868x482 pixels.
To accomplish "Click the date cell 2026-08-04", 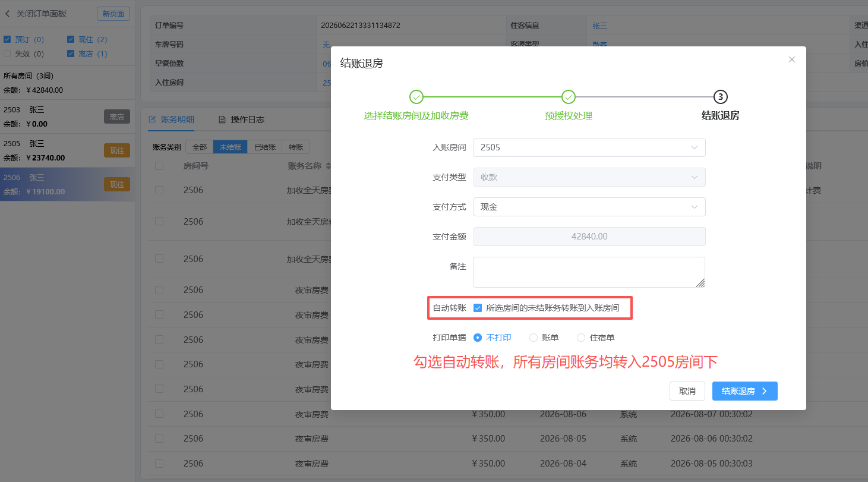I will point(563,464).
